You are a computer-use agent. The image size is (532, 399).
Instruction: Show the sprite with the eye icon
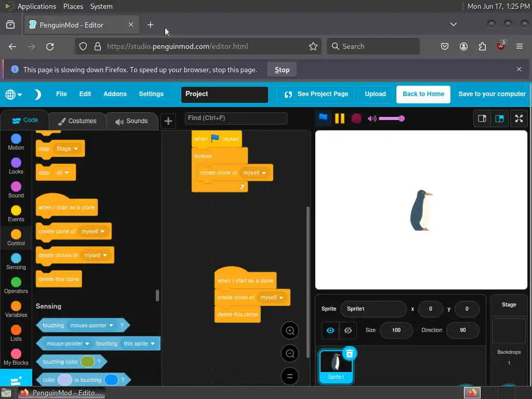[330, 330]
